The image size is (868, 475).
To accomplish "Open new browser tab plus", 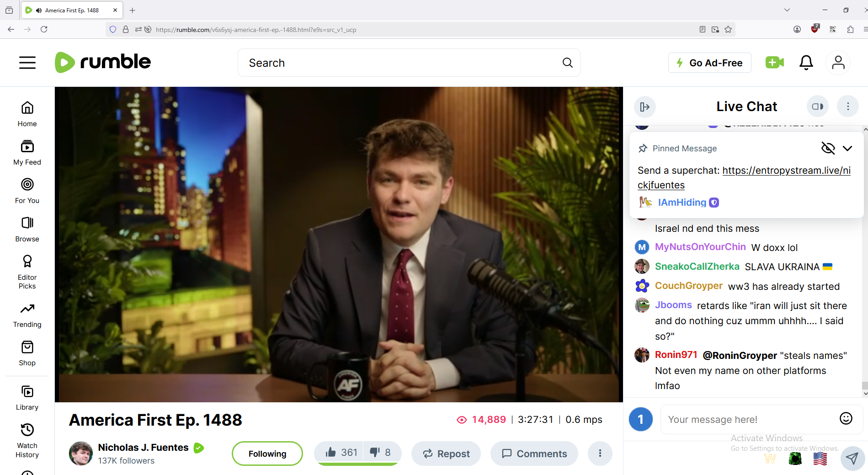I will [x=133, y=10].
